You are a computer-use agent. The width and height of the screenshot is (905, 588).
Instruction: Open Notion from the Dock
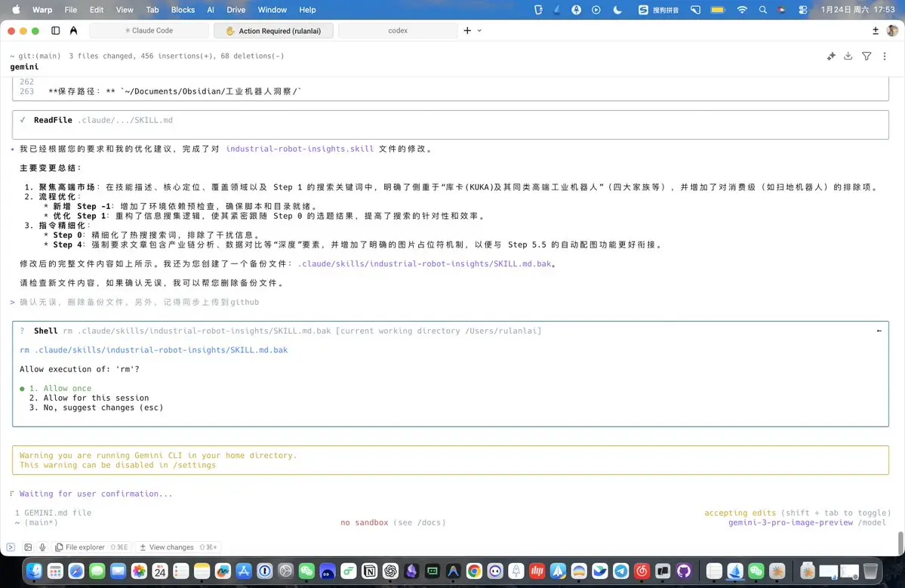pos(369,571)
